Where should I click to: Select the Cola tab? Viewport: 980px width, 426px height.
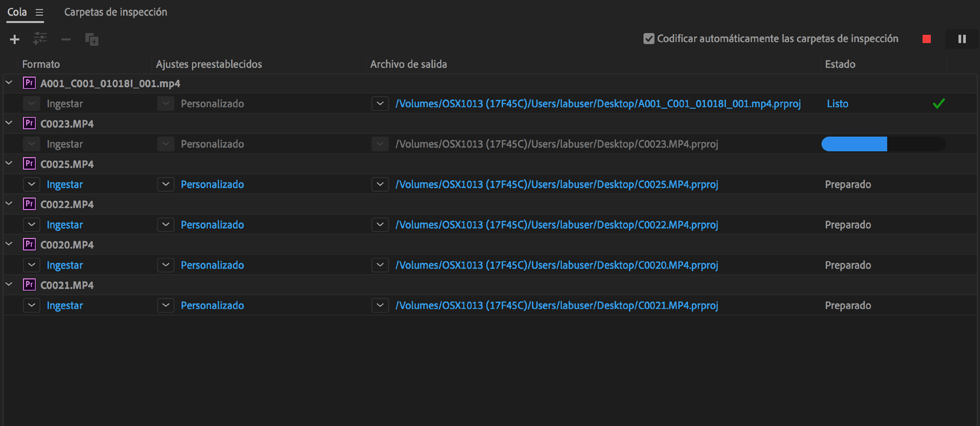tap(17, 12)
